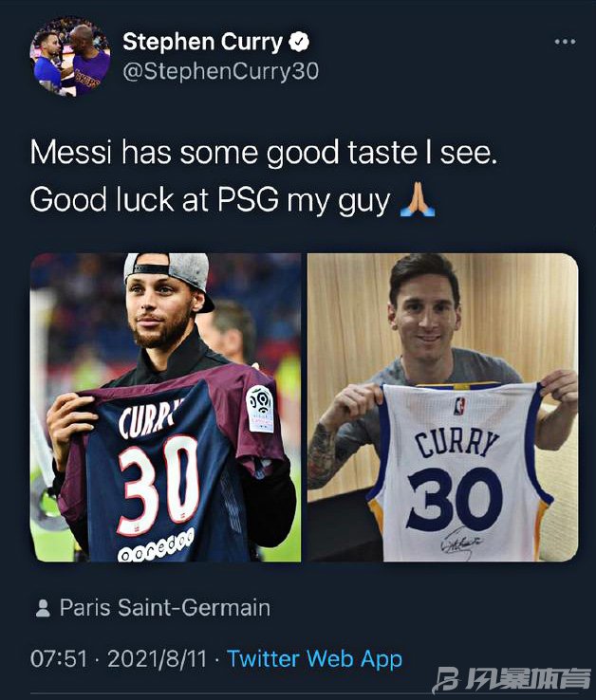Open the tagged Paris Saint-Germain account
596x700 pixels.
pyautogui.click(x=165, y=608)
